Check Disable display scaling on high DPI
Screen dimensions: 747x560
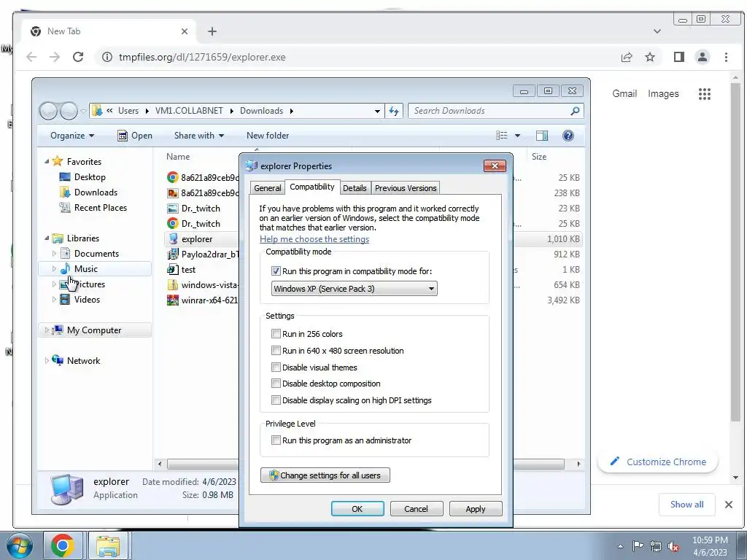[276, 400]
